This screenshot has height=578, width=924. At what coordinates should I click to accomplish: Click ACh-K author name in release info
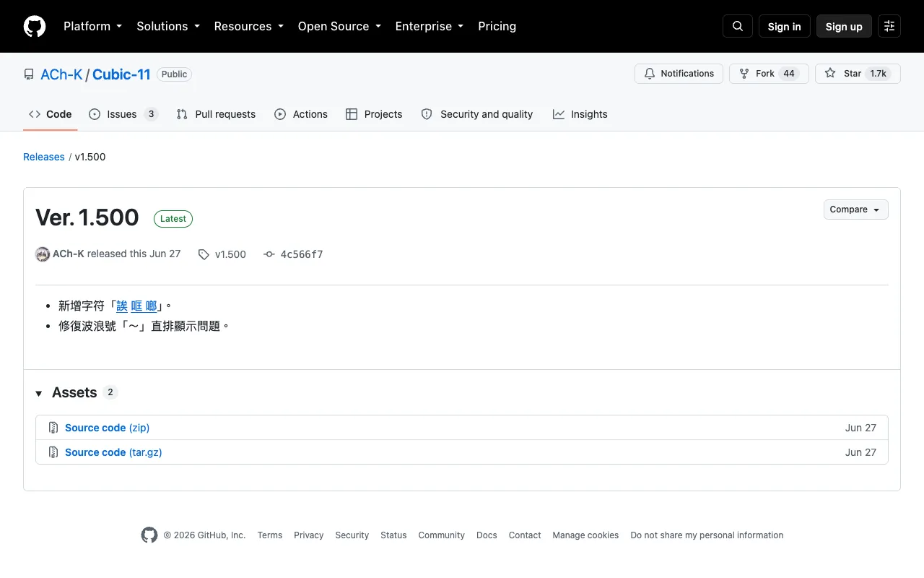[69, 254]
